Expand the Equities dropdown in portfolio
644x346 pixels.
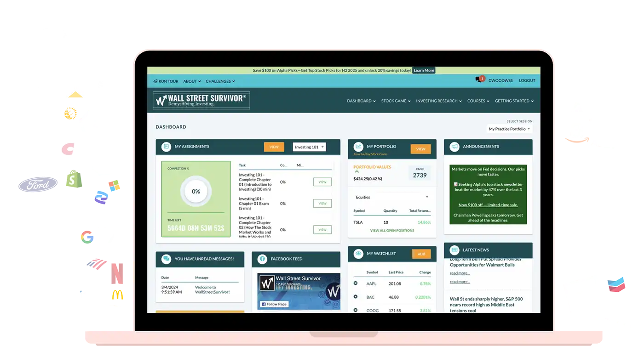pos(392,197)
